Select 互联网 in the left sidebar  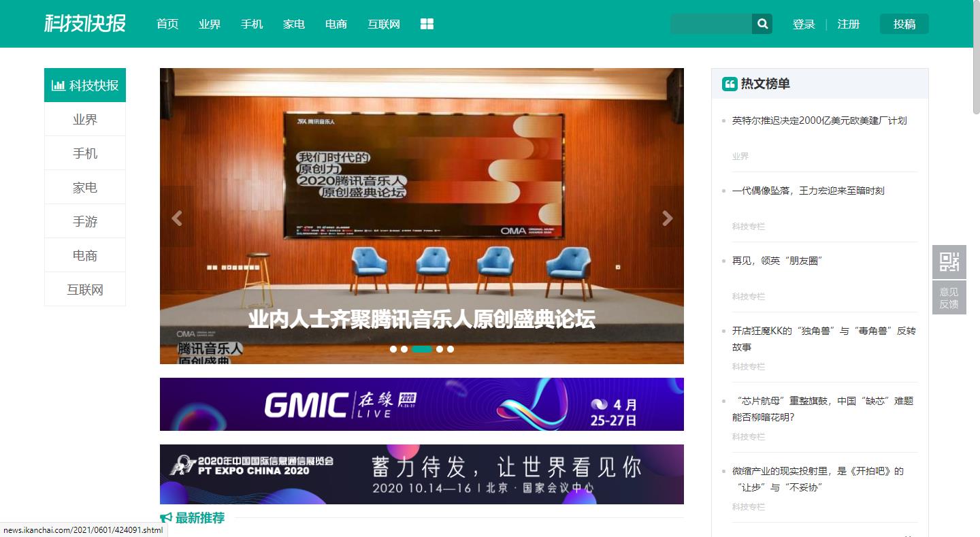click(x=85, y=289)
